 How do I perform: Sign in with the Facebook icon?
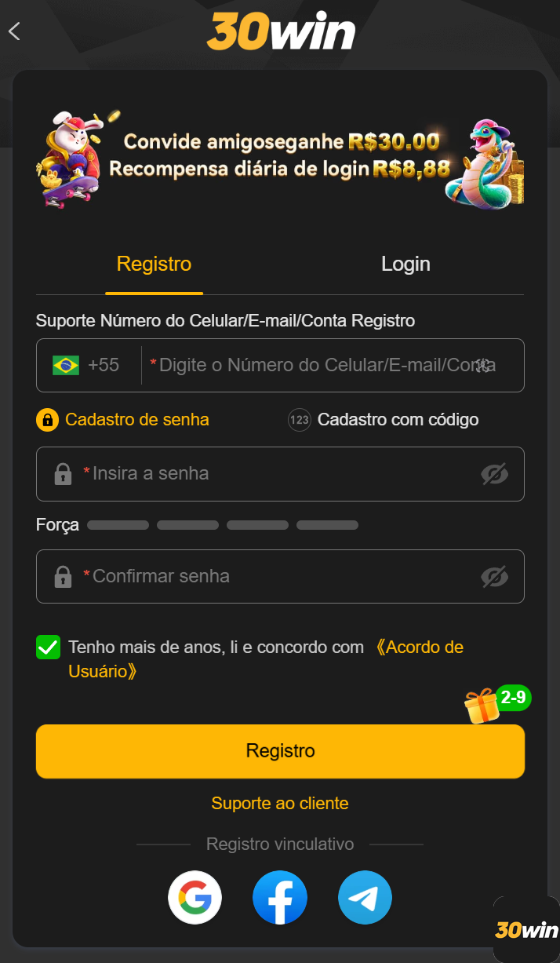point(280,897)
